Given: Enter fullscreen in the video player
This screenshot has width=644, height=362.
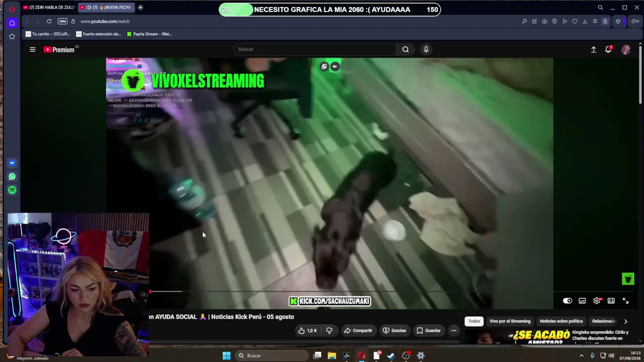Looking at the screenshot, I should pos(626,301).
